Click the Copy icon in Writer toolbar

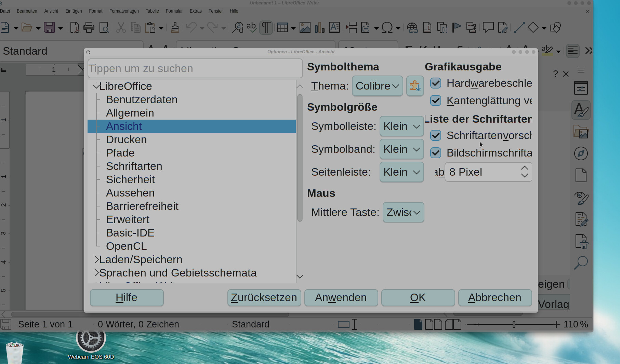click(136, 27)
